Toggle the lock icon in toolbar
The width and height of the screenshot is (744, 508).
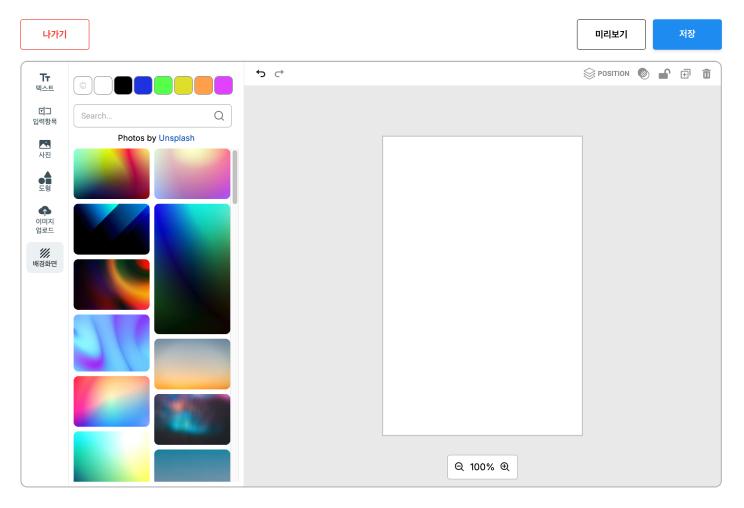click(664, 73)
